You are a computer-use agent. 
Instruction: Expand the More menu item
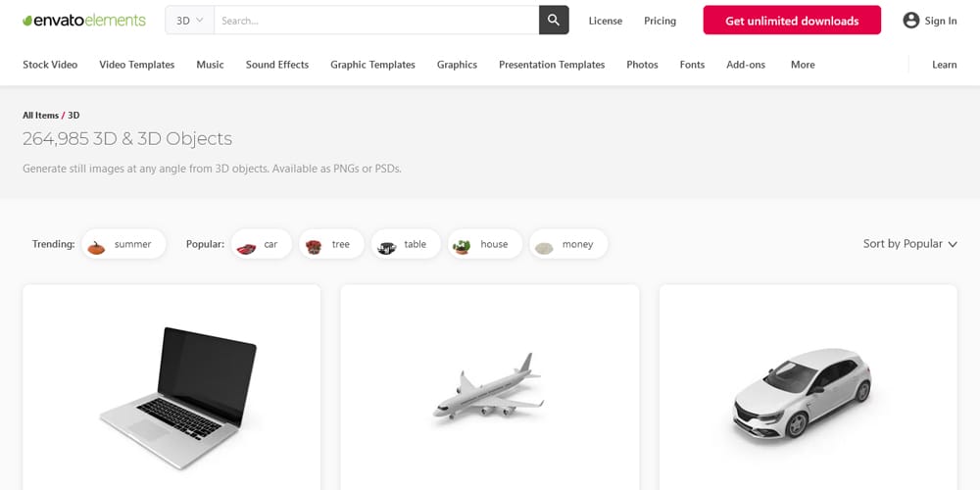tap(803, 65)
